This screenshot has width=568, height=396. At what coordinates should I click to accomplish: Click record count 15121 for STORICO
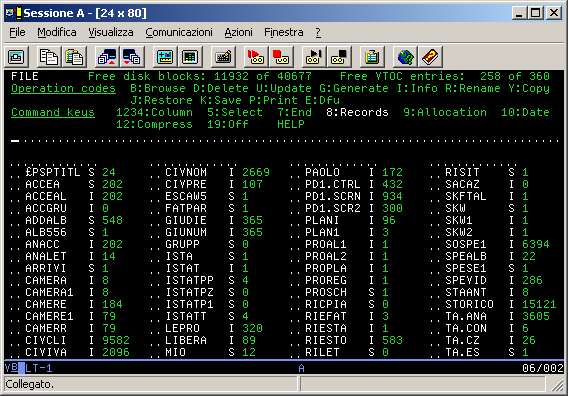coord(539,304)
